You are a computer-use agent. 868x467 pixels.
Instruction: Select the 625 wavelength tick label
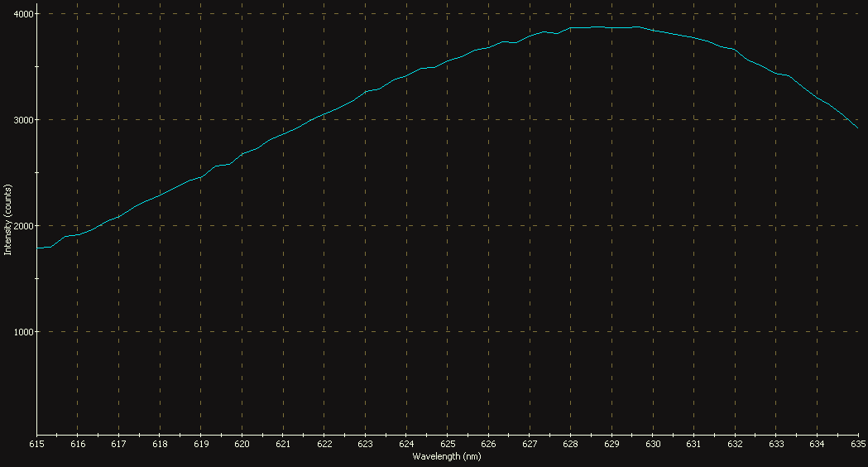click(447, 445)
